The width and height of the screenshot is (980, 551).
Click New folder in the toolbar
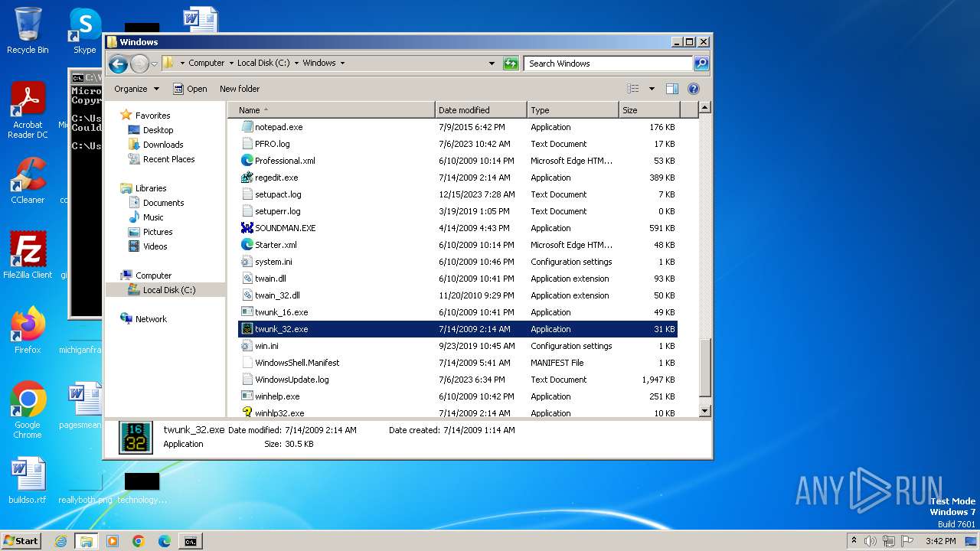[240, 89]
